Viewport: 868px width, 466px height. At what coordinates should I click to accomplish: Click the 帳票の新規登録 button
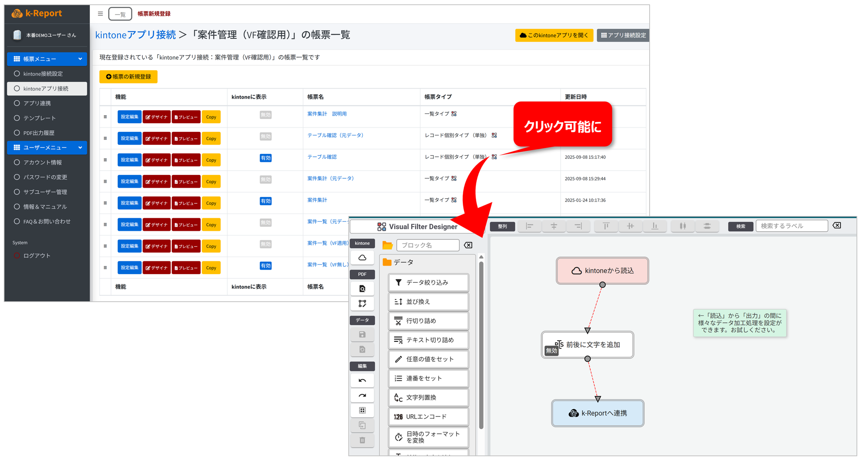128,77
